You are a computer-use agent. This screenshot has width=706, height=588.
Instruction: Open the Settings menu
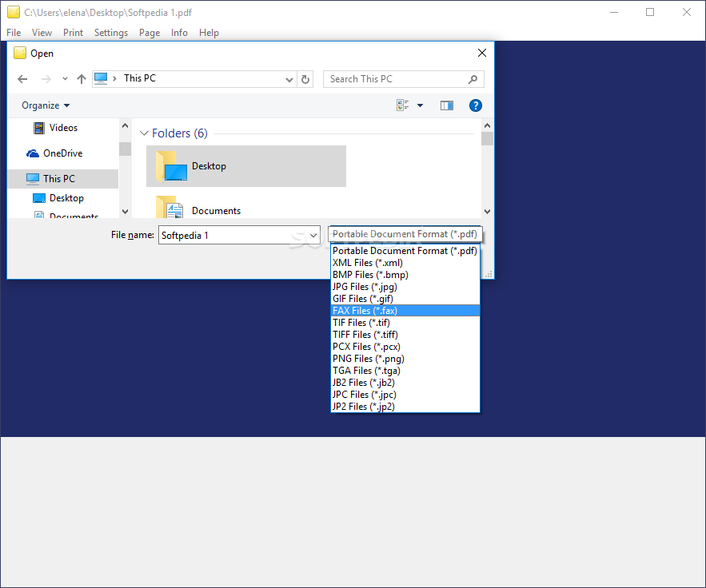click(x=111, y=33)
